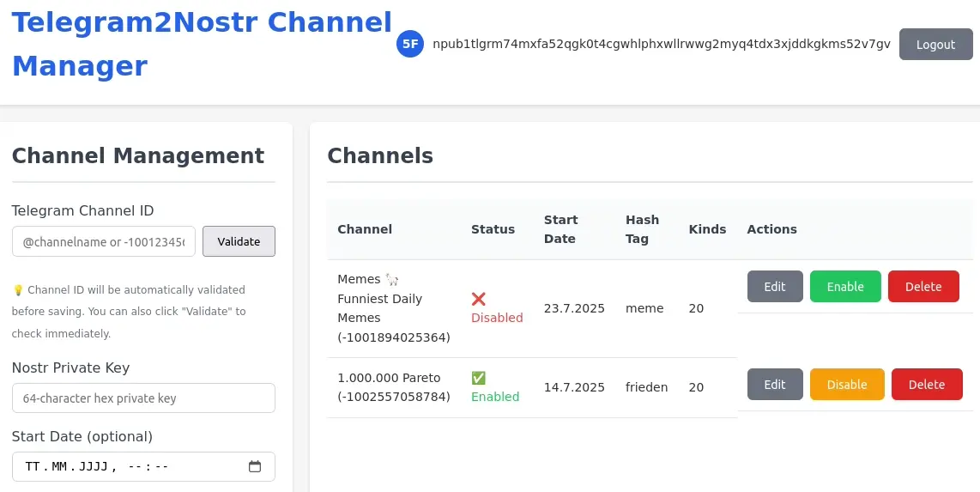Click into the Nostr Private Key field
980x492 pixels.
point(143,398)
